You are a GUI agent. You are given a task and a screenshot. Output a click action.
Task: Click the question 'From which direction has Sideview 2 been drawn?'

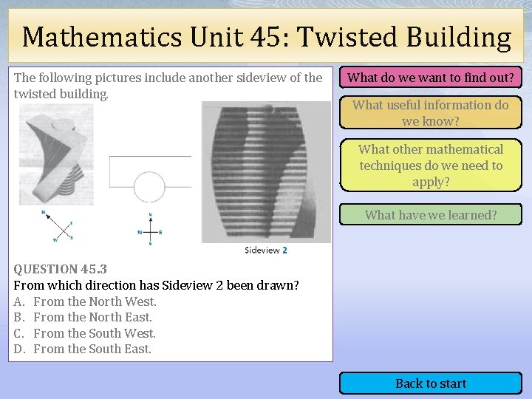coord(156,285)
